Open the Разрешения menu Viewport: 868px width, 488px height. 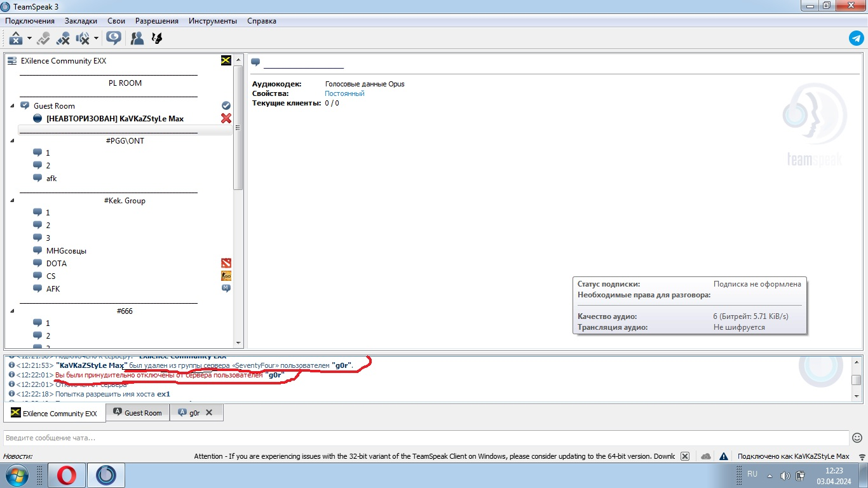point(157,21)
